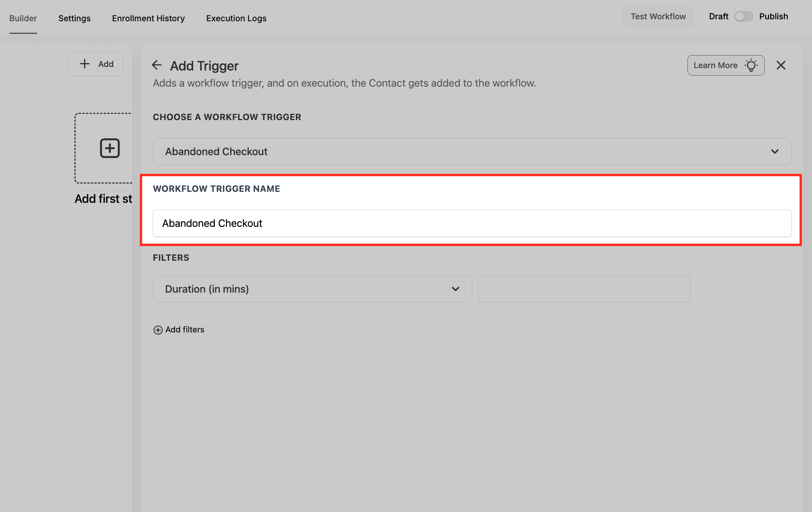Select the Builder tab
This screenshot has width=812, height=512.
point(23,18)
